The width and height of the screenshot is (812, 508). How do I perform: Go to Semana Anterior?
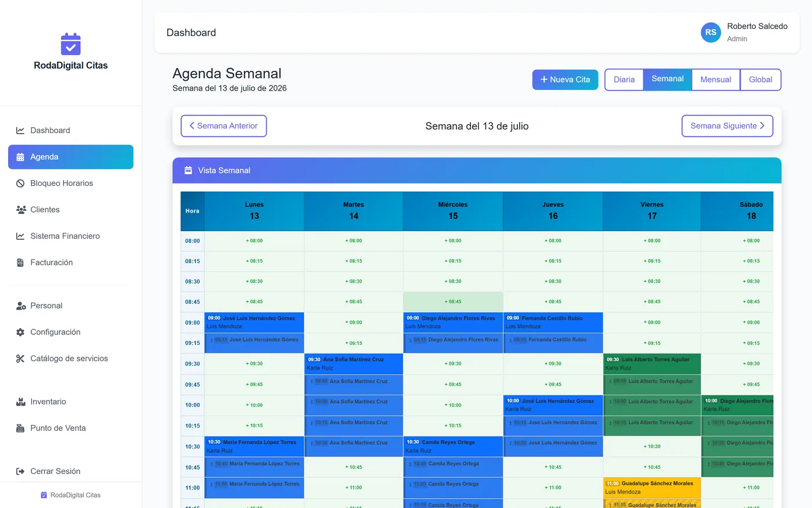(x=224, y=126)
